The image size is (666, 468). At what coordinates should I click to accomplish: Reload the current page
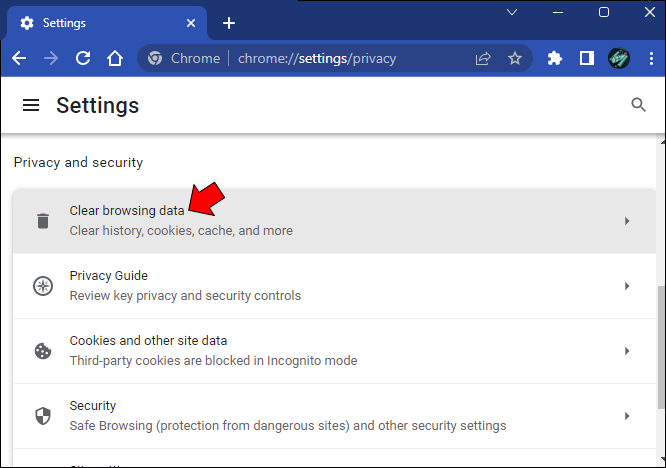pyautogui.click(x=83, y=58)
